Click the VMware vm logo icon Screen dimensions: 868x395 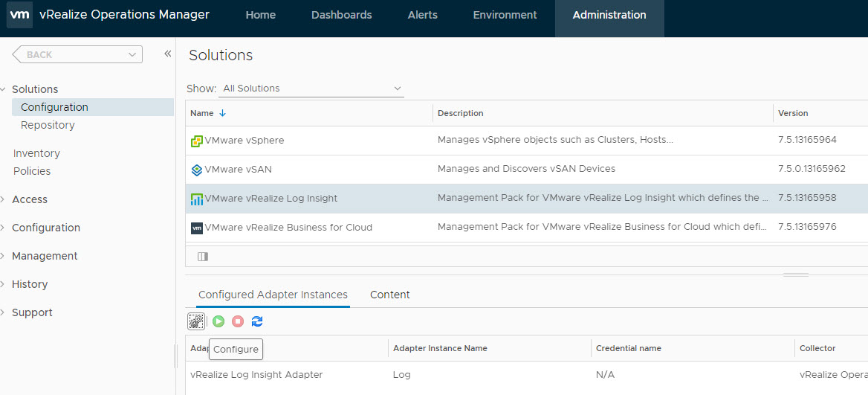click(x=19, y=15)
